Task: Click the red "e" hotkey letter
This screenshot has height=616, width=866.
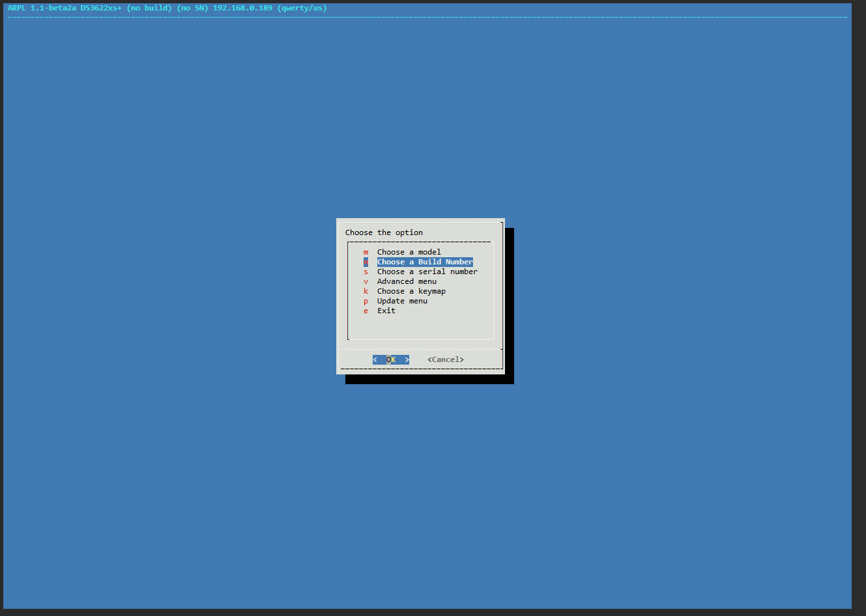Action: [366, 311]
